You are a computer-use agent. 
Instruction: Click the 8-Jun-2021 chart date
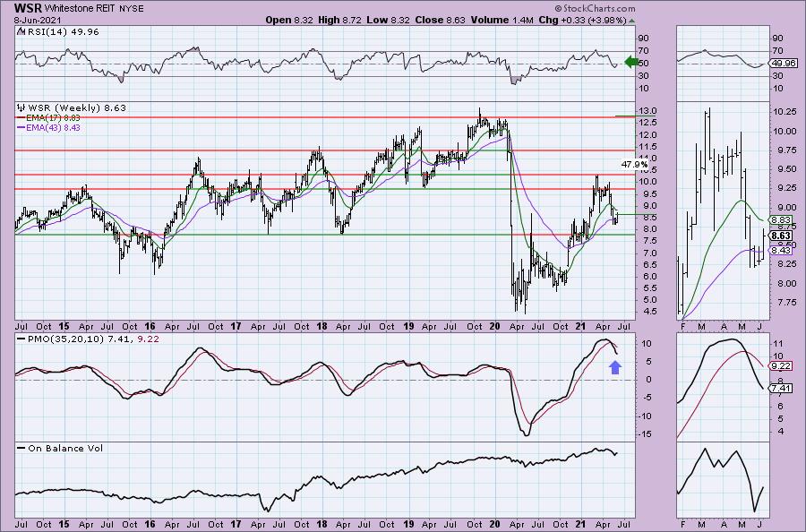coord(38,20)
